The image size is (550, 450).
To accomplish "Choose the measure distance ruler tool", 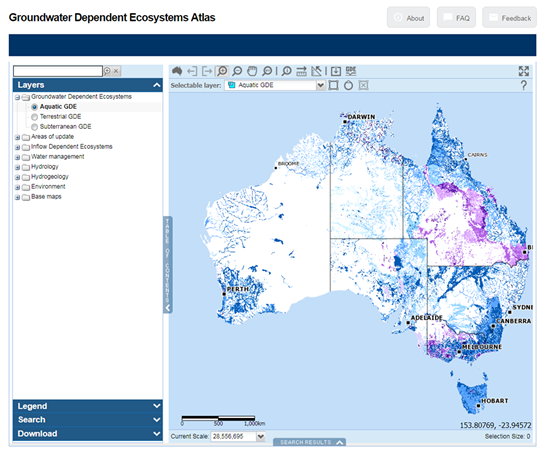I will (301, 71).
